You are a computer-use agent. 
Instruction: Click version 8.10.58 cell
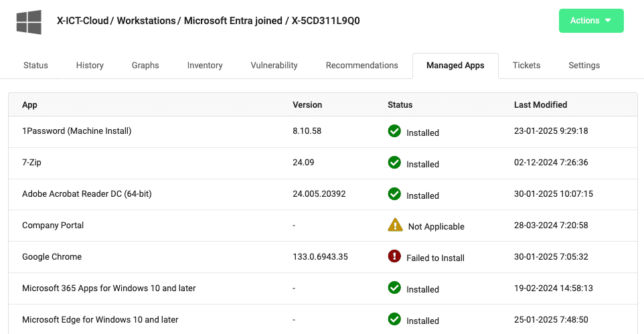pyautogui.click(x=307, y=131)
